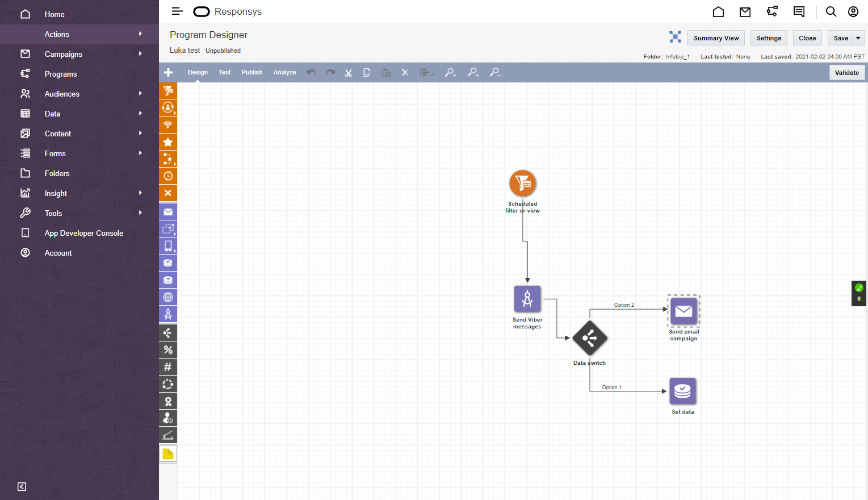Click the star event icon in palette

168,142
